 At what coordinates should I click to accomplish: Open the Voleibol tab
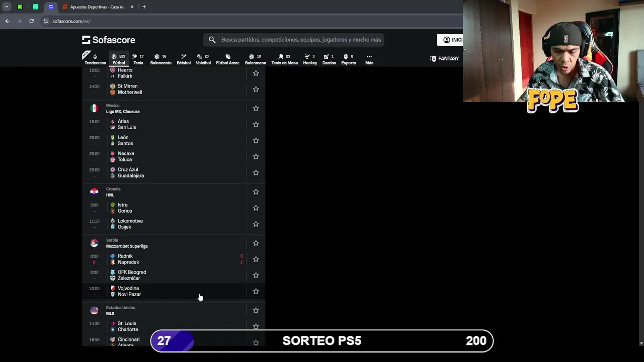[203, 59]
